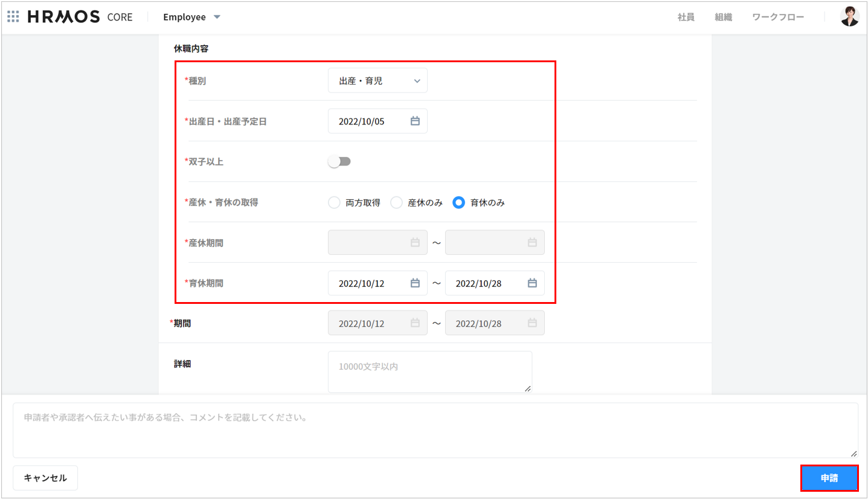Choose the 育休のみ radio button
Screen dimensions: 868x499
458,203
